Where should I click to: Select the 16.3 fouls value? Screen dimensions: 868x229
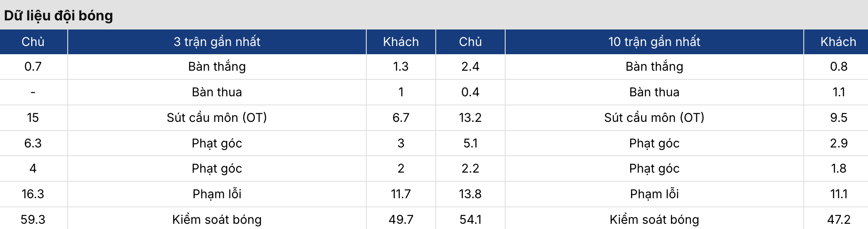coord(33,194)
